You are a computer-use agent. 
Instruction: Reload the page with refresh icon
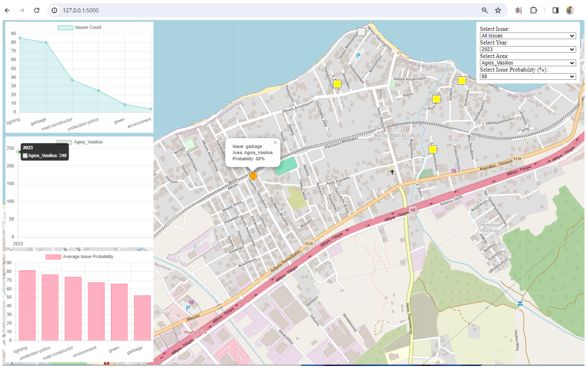[37, 10]
